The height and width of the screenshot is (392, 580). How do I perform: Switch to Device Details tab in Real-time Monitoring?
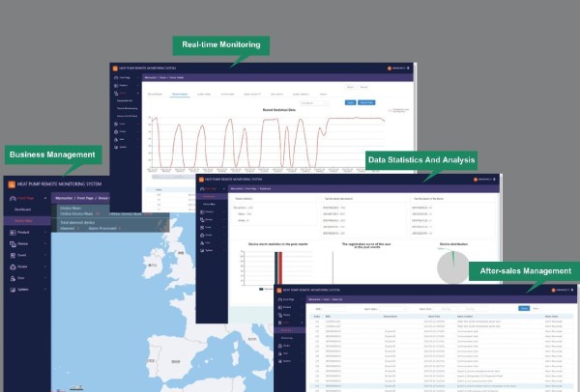(155, 95)
